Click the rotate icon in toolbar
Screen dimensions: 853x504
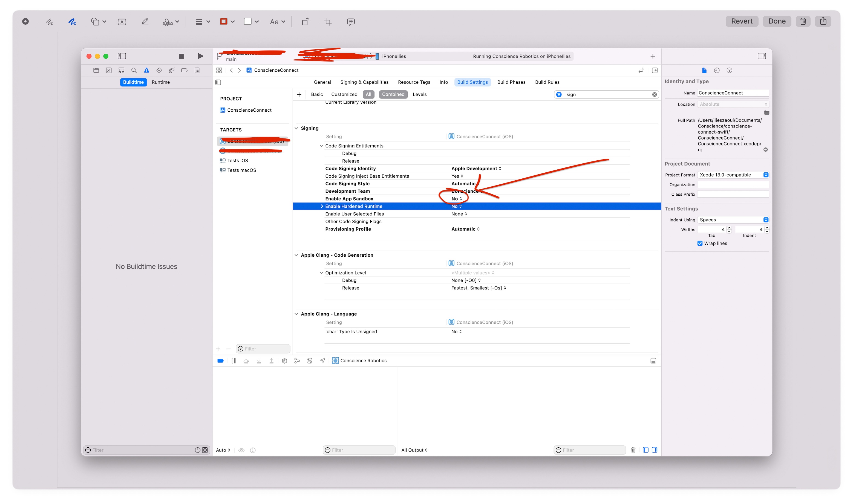[305, 22]
